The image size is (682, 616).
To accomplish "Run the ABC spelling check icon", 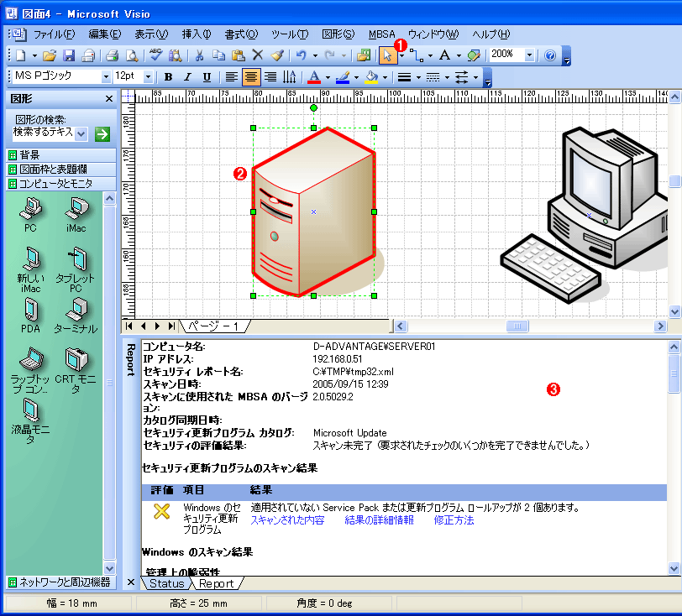I will point(155,55).
